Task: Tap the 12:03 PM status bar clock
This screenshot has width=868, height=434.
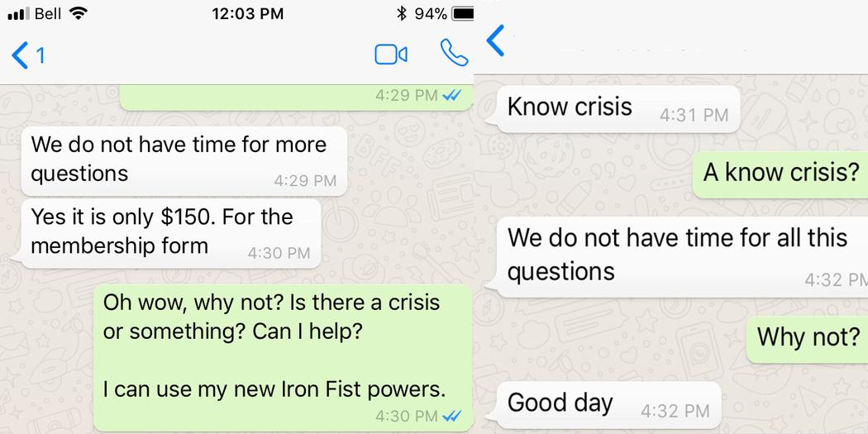Action: pos(247,14)
